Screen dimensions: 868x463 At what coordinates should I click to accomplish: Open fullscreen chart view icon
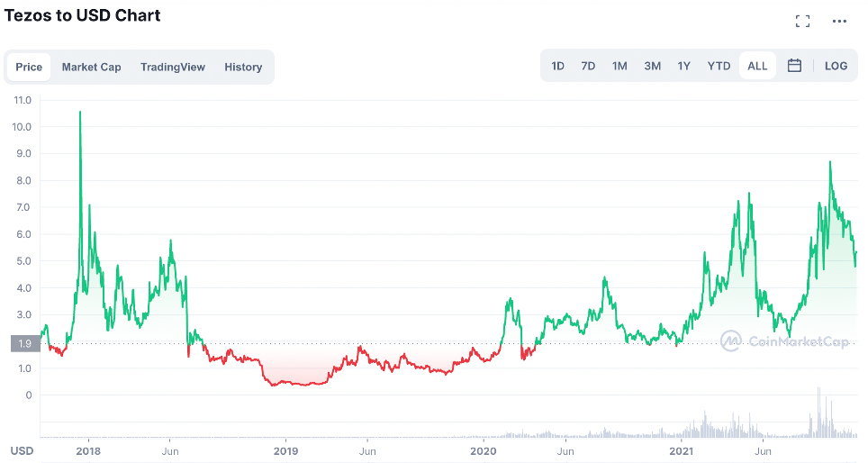802,21
